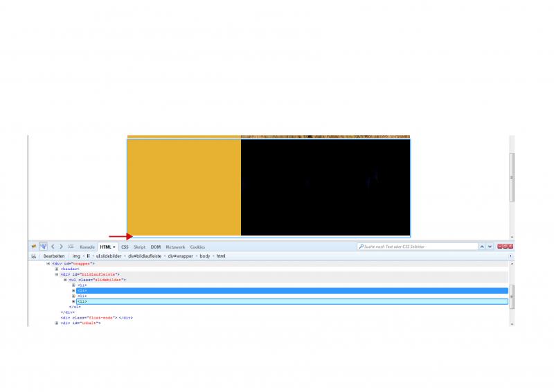This screenshot has height=392, width=554.
Task: Collapse the ul class slidebilder node
Action: pyautogui.click(x=65, y=280)
